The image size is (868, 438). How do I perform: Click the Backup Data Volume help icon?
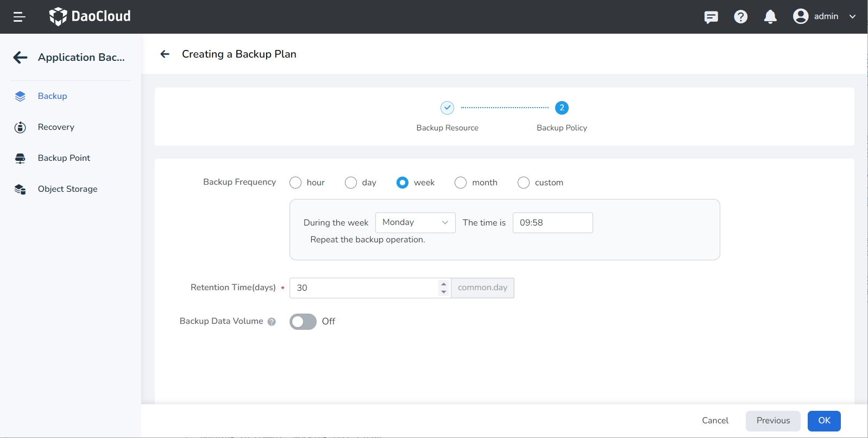(x=272, y=322)
